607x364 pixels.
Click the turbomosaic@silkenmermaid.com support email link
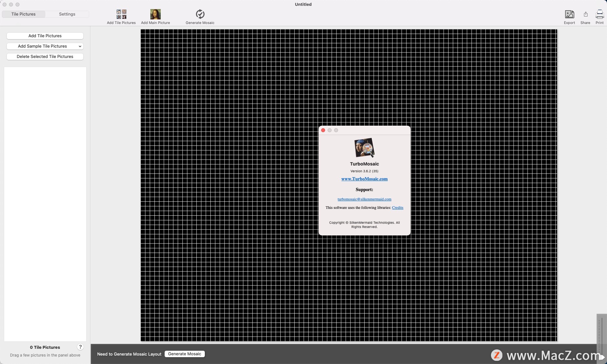click(364, 199)
